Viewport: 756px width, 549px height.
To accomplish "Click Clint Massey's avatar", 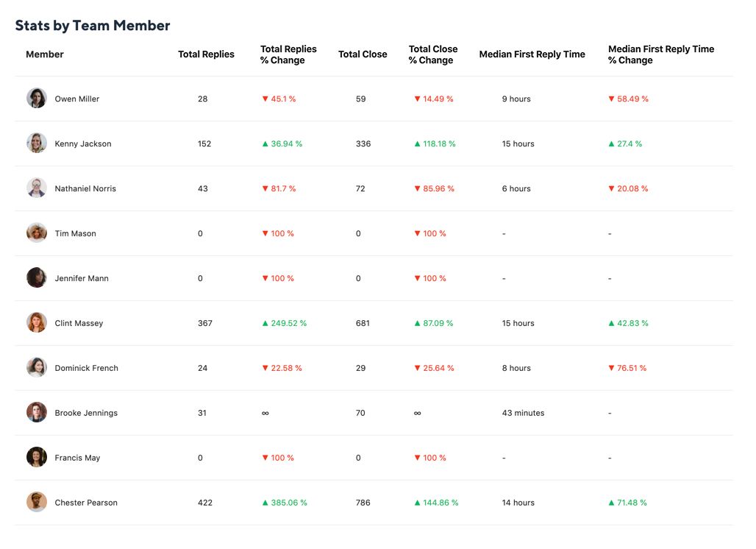I will [37, 322].
